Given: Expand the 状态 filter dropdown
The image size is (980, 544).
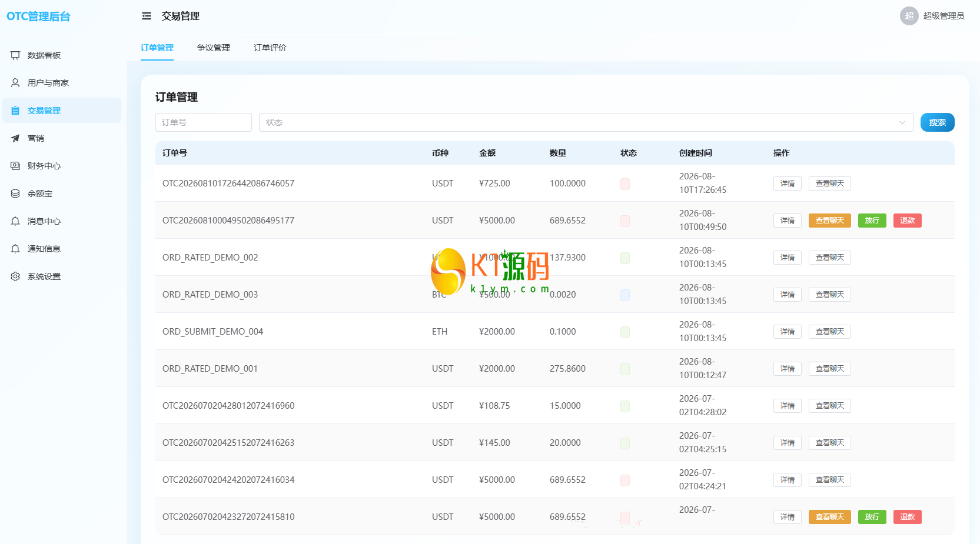Looking at the screenshot, I should 586,122.
